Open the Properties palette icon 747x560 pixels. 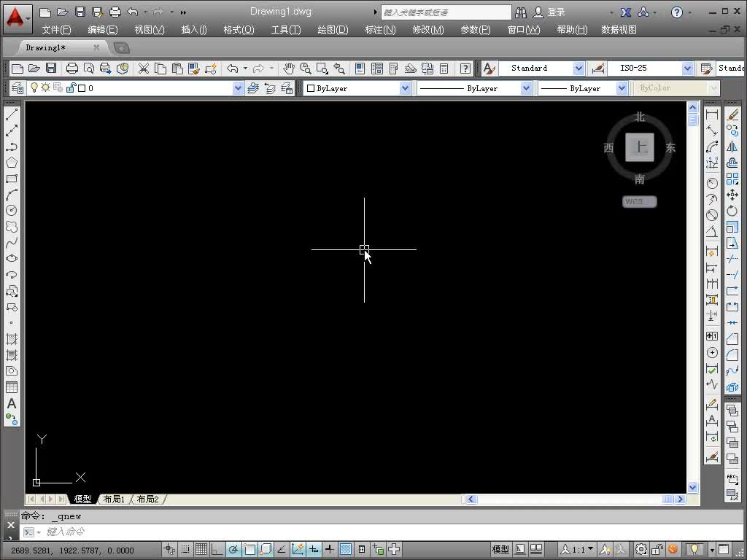tap(360, 69)
